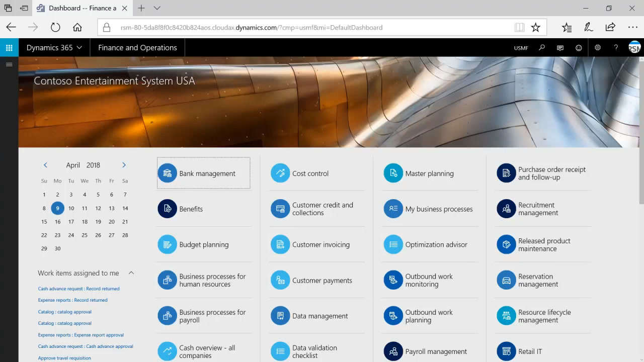The image size is (644, 362).
Task: Expand the Dynamics 365 dropdown
Action: click(x=54, y=48)
